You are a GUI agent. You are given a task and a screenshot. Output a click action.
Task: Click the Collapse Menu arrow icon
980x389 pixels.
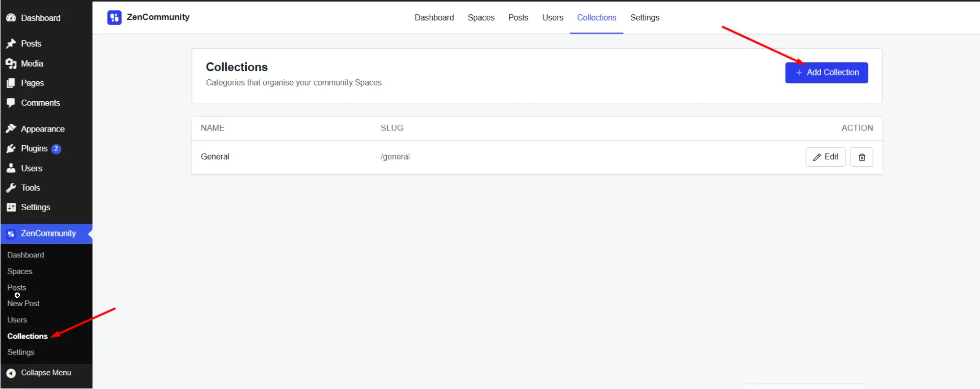coord(11,373)
